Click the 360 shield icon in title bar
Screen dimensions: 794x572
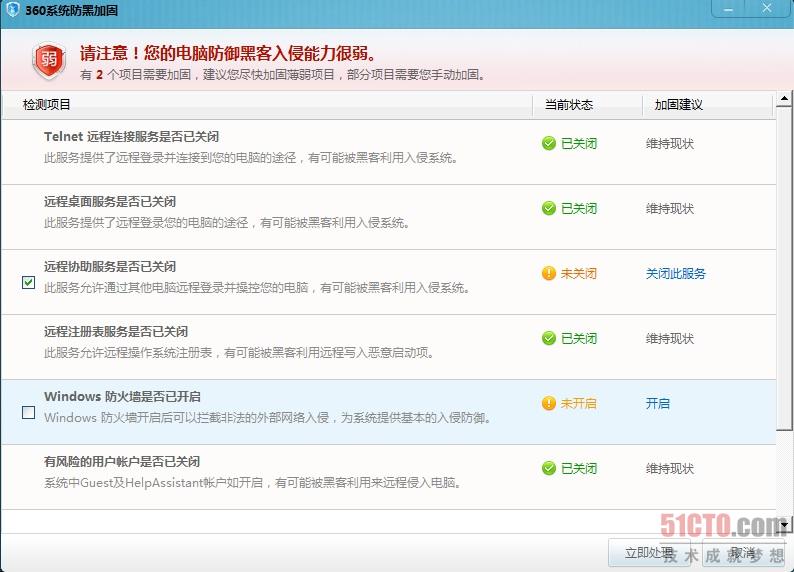[x=13, y=9]
